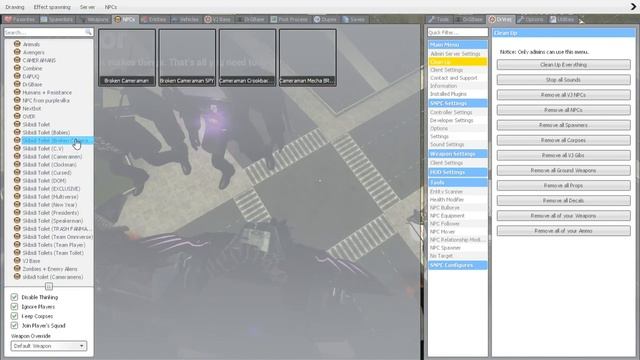The image size is (640, 360).
Task: Open the NPC Spawner tool entry
Action: coord(458,248)
